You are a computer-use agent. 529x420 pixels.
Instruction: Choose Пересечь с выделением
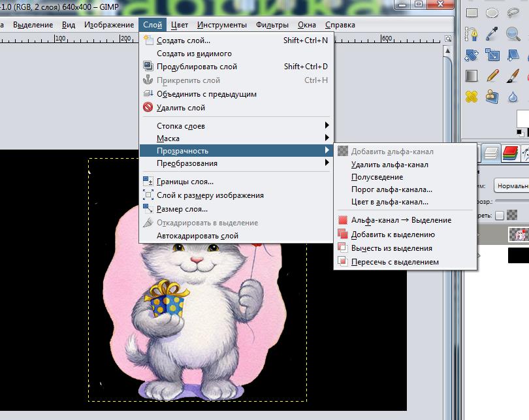405,262
